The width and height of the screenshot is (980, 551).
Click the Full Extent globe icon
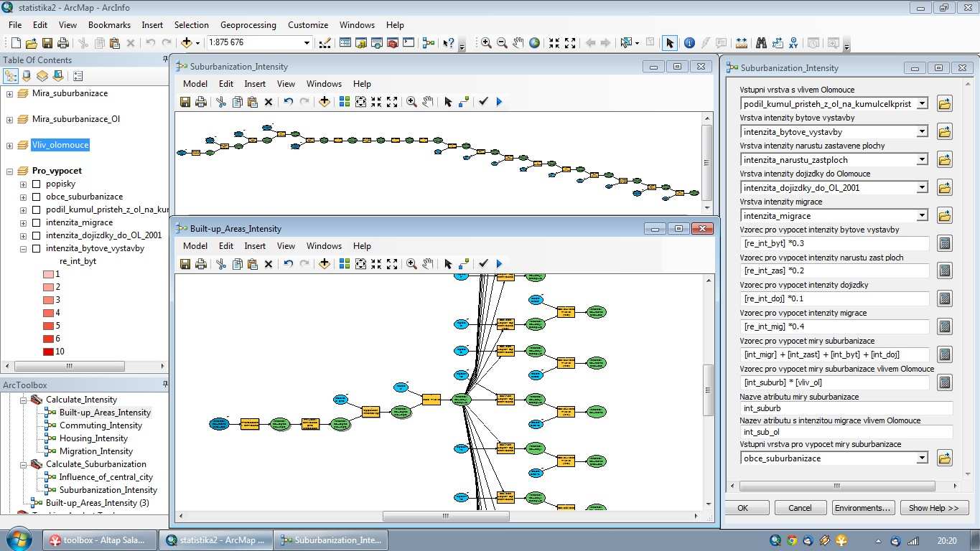tap(535, 43)
